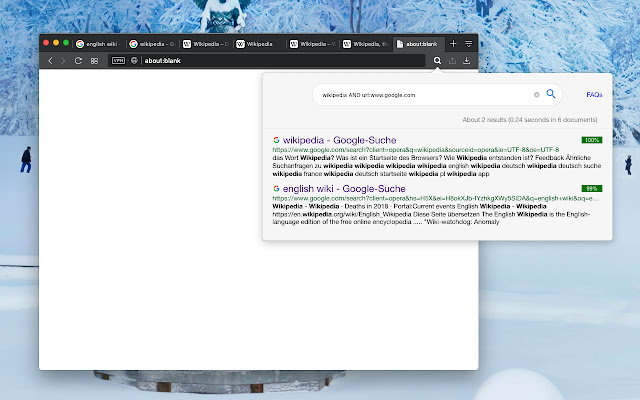Viewport: 640px width, 400px height.
Task: Reload the page with the refresh icon
Action: coord(78,61)
